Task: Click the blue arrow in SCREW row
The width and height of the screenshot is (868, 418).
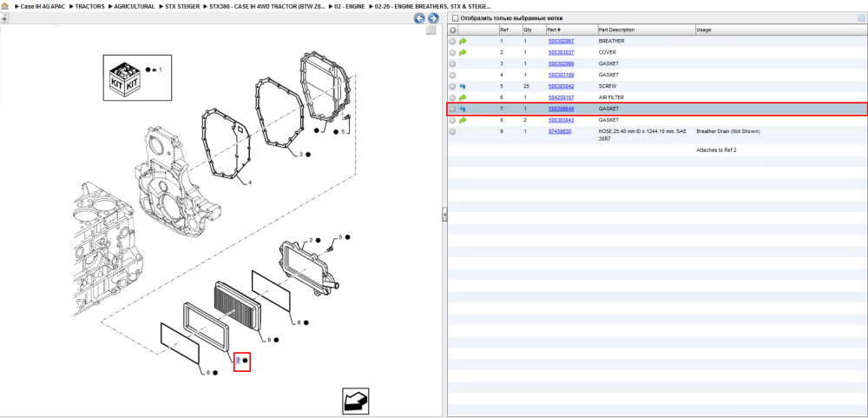Action: click(463, 87)
